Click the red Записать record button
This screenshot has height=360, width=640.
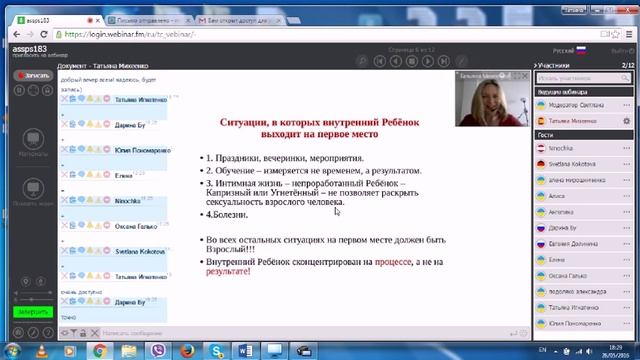[x=33, y=76]
